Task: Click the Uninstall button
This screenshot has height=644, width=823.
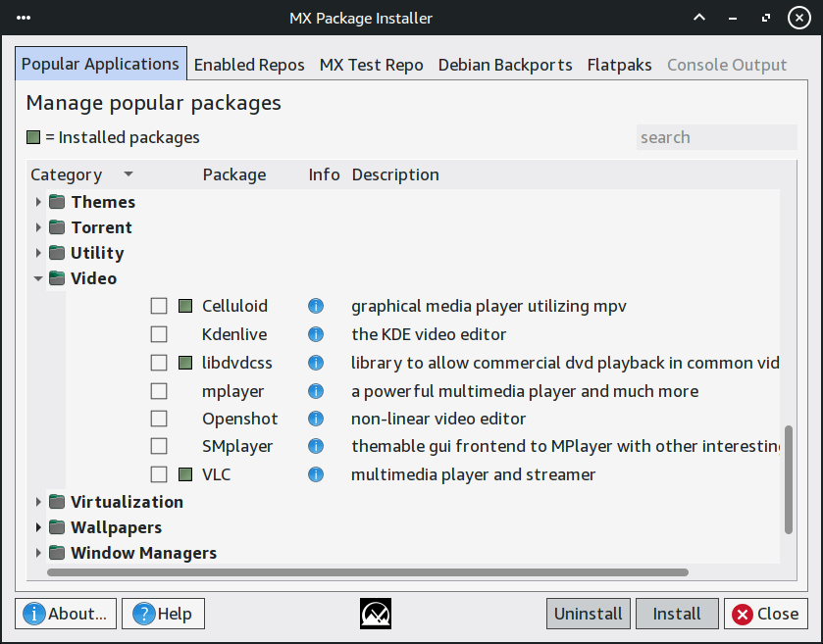Action: [x=588, y=614]
